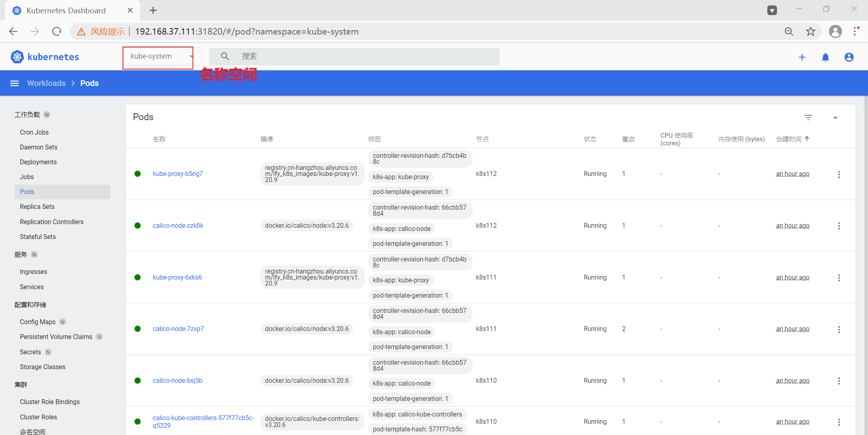Click the kubernetes wordmark in header
868x435 pixels.
coord(53,57)
